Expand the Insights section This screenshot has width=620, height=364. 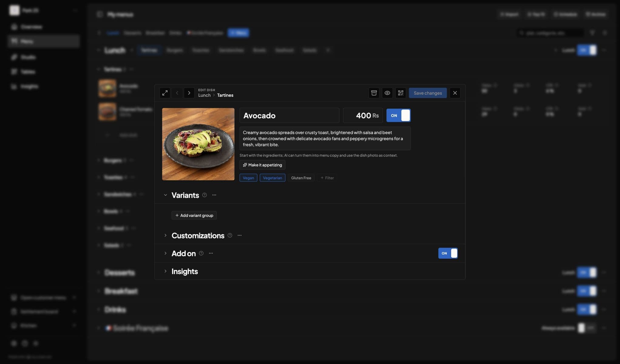point(165,271)
